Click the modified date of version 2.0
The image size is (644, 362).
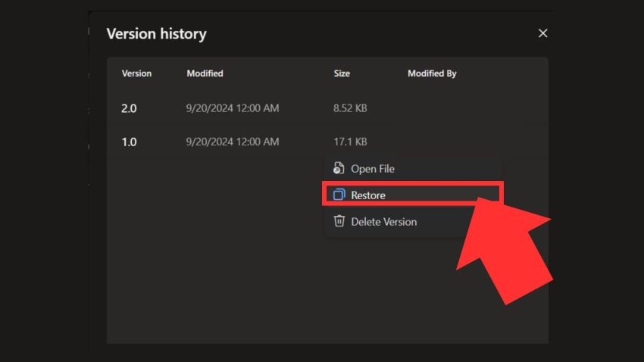pyautogui.click(x=232, y=108)
